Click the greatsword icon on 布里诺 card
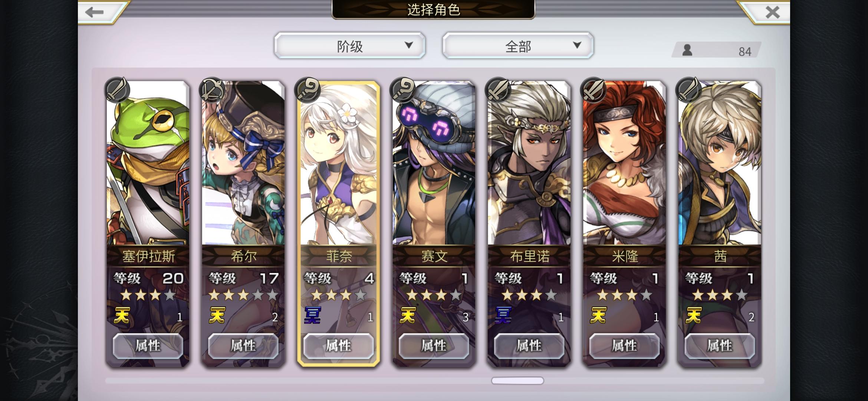This screenshot has width=868, height=401. pyautogui.click(x=498, y=90)
